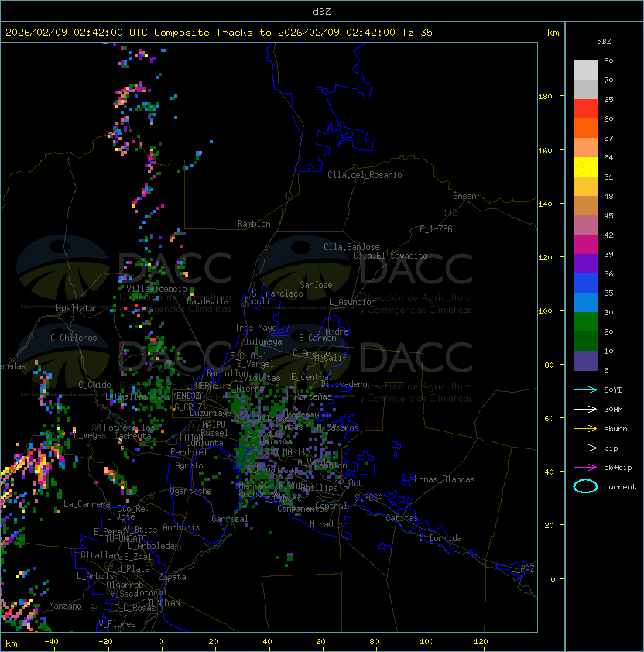Click the 'Divisadero' map label
This screenshot has width=644, height=652.
tap(344, 384)
